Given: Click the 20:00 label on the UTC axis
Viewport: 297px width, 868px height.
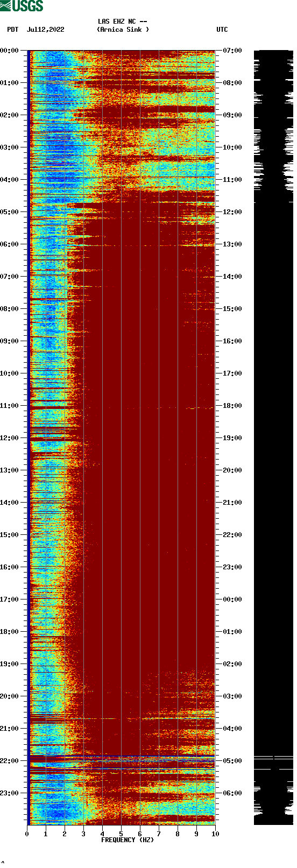Looking at the screenshot, I should pos(232,470).
